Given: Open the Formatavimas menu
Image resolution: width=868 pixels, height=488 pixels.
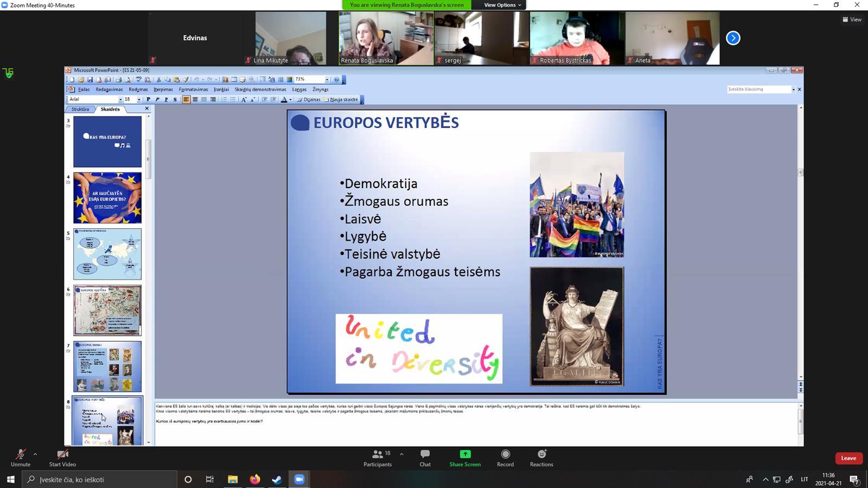Looking at the screenshot, I should tap(193, 89).
